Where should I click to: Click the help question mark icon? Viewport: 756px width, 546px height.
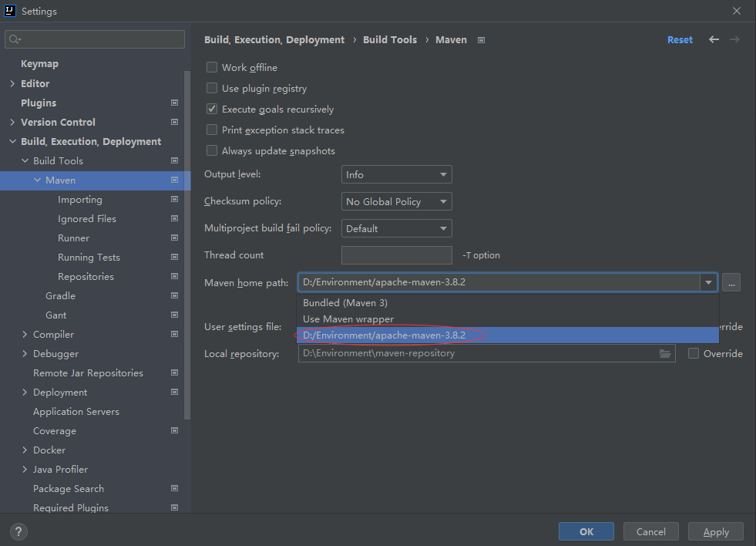pyautogui.click(x=19, y=531)
